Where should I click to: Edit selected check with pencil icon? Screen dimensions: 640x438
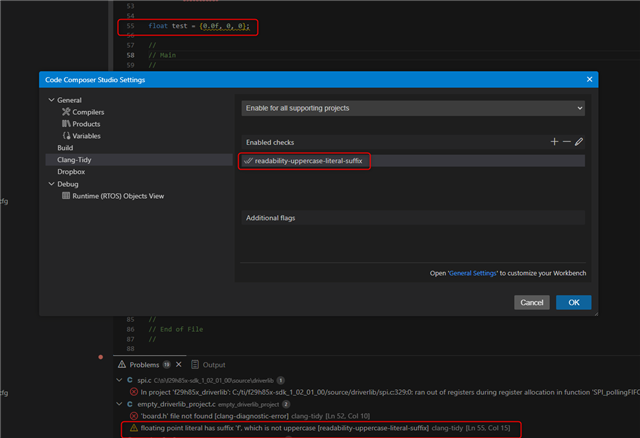(x=579, y=142)
